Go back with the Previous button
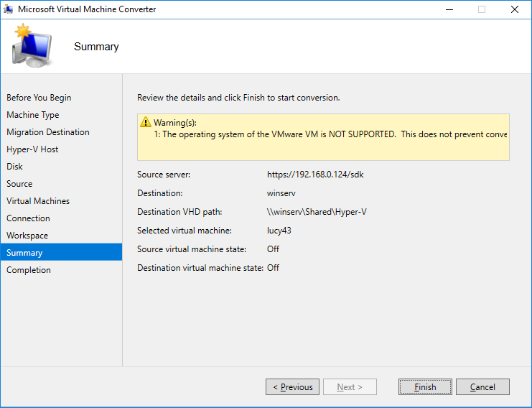The height and width of the screenshot is (408, 532). [292, 386]
